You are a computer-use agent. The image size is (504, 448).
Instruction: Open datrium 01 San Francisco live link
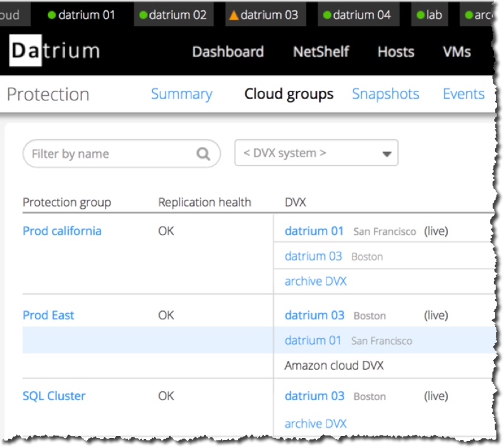pyautogui.click(x=314, y=231)
